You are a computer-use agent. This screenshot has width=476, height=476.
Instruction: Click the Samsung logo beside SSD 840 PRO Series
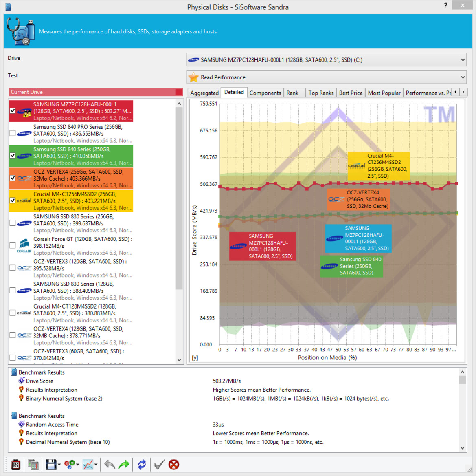coord(24,133)
